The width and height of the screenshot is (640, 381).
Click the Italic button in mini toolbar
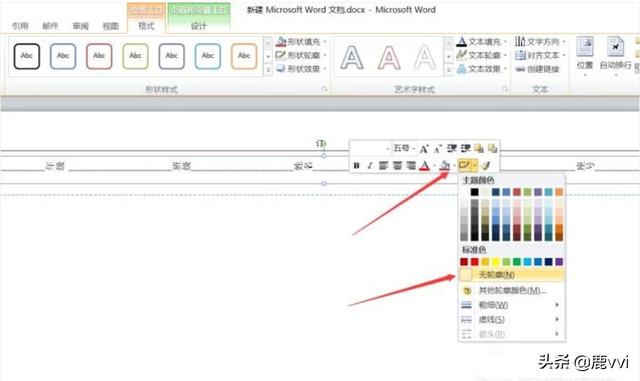(369, 165)
